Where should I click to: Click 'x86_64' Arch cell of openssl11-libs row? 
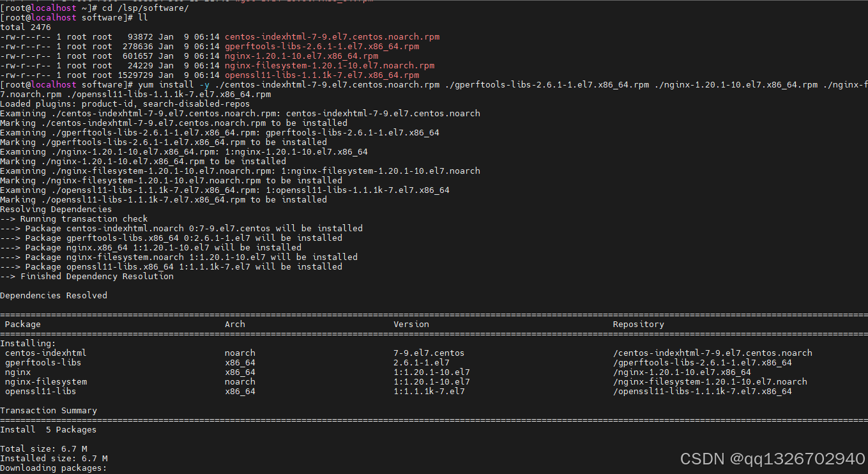[240, 391]
